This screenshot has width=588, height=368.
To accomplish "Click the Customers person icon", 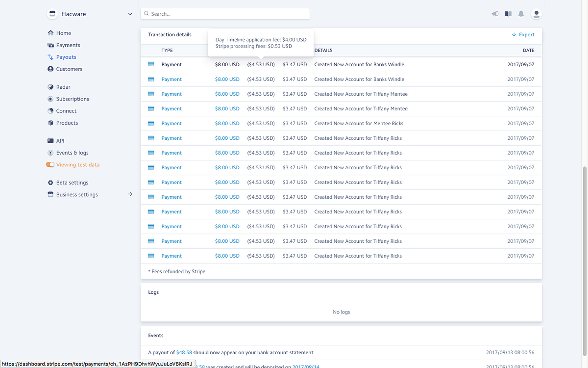I will pyautogui.click(x=50, y=69).
